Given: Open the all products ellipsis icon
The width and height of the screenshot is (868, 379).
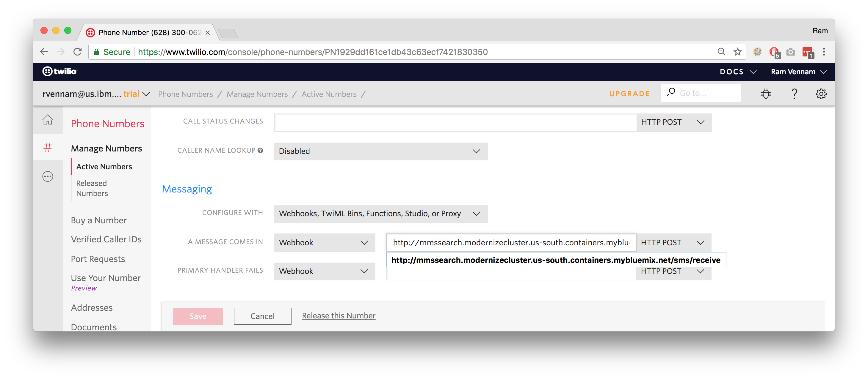Looking at the screenshot, I should 48,176.
